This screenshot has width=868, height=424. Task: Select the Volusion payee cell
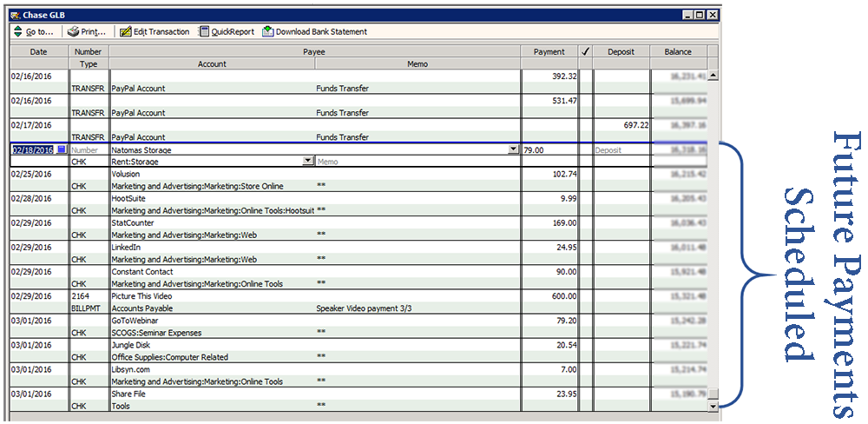click(315, 174)
